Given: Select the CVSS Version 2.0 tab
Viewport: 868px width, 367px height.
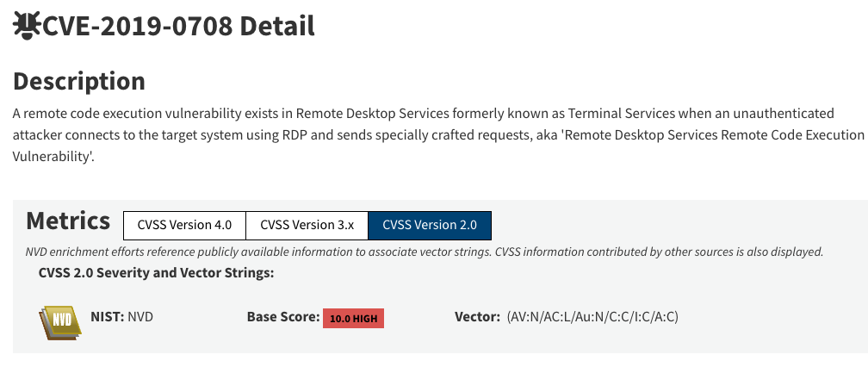Looking at the screenshot, I should (x=429, y=225).
